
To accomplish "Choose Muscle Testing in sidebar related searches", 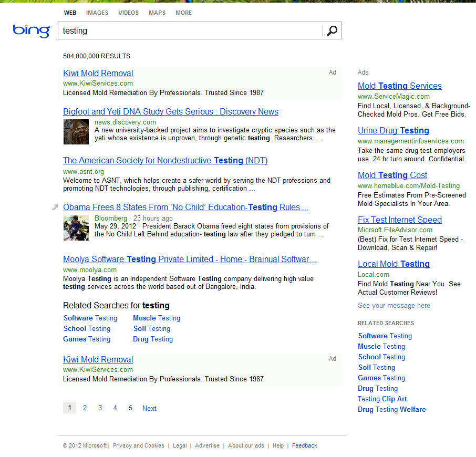I will 381,347.
